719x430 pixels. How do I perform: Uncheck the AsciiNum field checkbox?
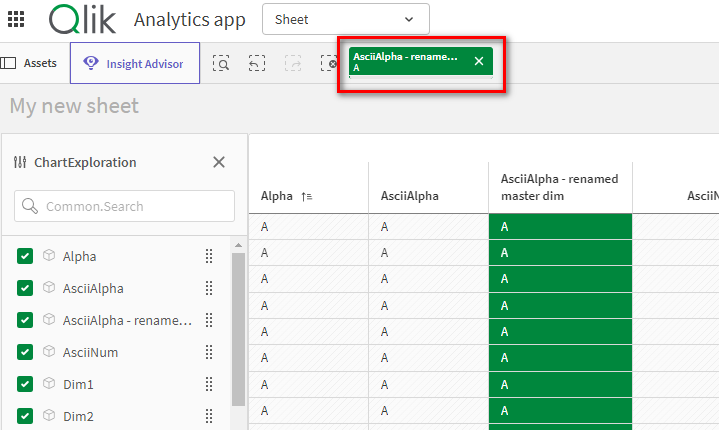(26, 352)
